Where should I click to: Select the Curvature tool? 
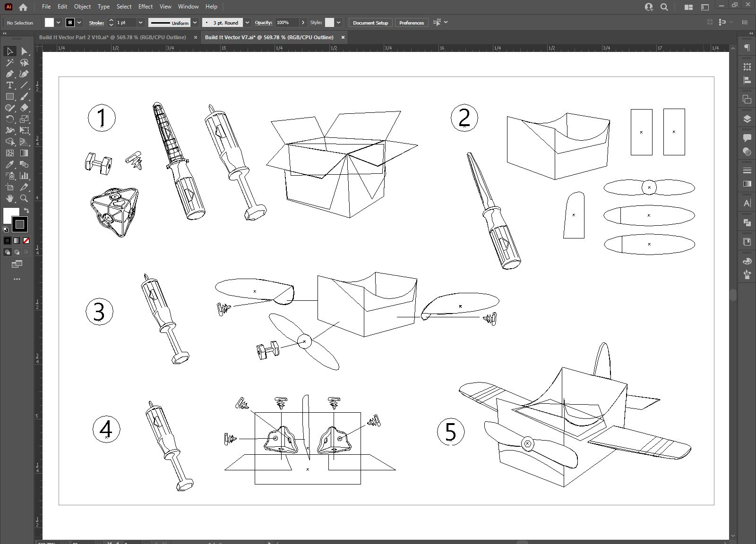25,74
